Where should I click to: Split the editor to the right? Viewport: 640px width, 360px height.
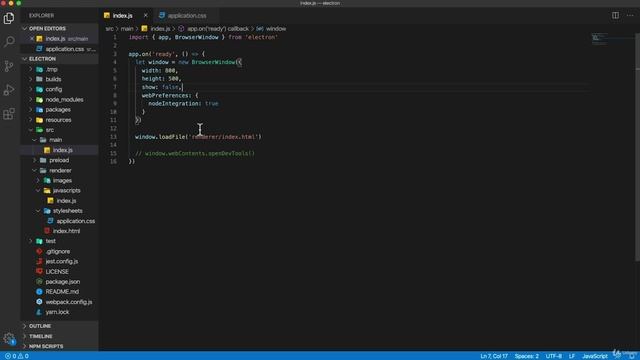615,15
